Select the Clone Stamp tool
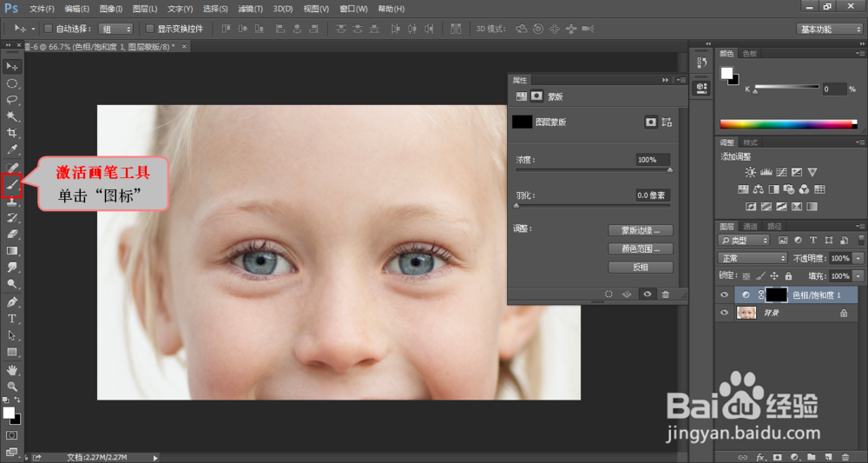Screen dimensions: 868x463 pyautogui.click(x=11, y=202)
